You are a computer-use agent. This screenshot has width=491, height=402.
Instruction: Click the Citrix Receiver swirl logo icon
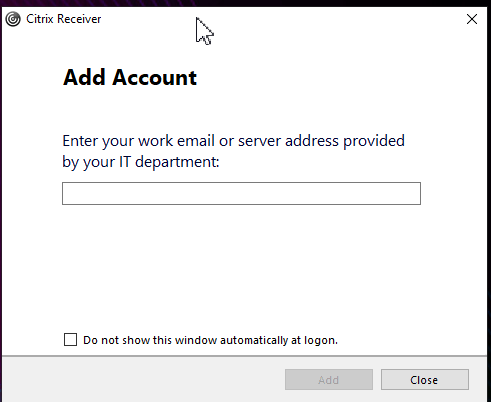[13, 19]
